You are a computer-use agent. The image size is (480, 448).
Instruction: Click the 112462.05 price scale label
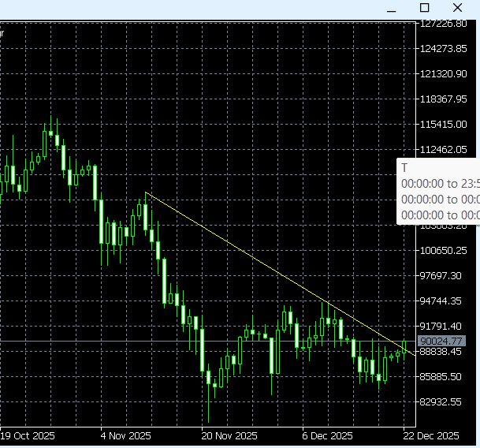coord(443,150)
